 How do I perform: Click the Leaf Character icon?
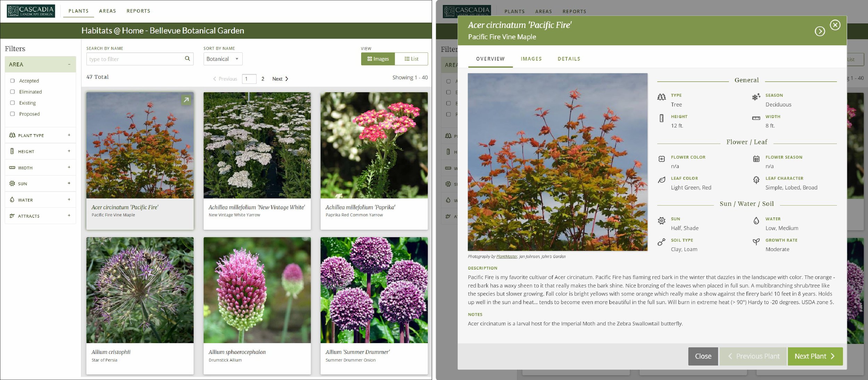tap(756, 180)
